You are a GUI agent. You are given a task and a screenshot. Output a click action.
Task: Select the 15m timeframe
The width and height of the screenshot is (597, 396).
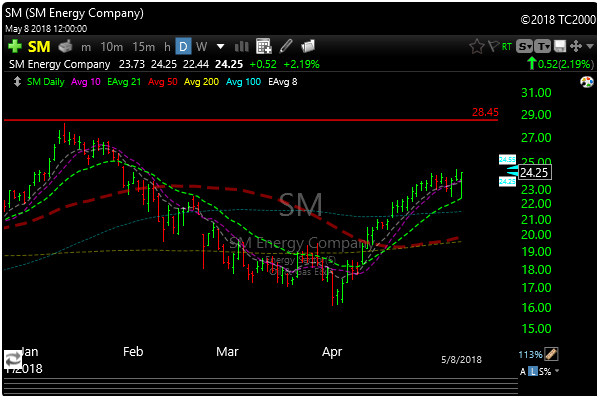point(144,47)
